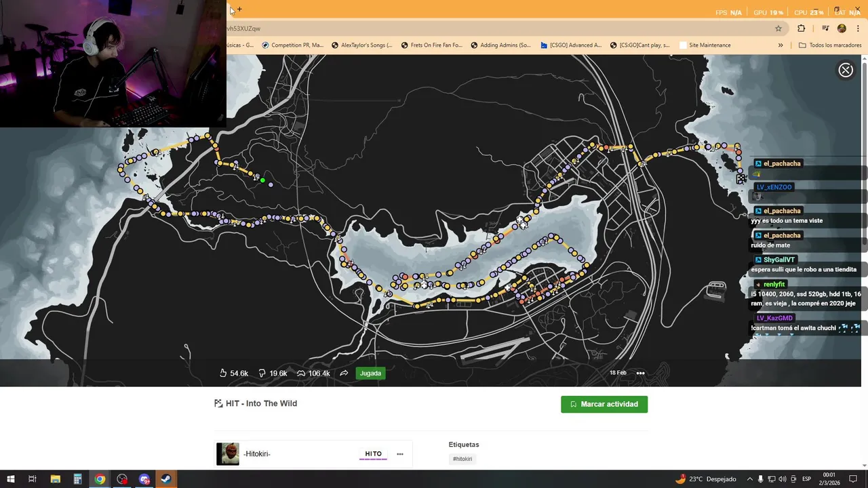Image resolution: width=868 pixels, height=488 pixels.
Task: Close the map preview with the X icon
Action: click(x=846, y=70)
